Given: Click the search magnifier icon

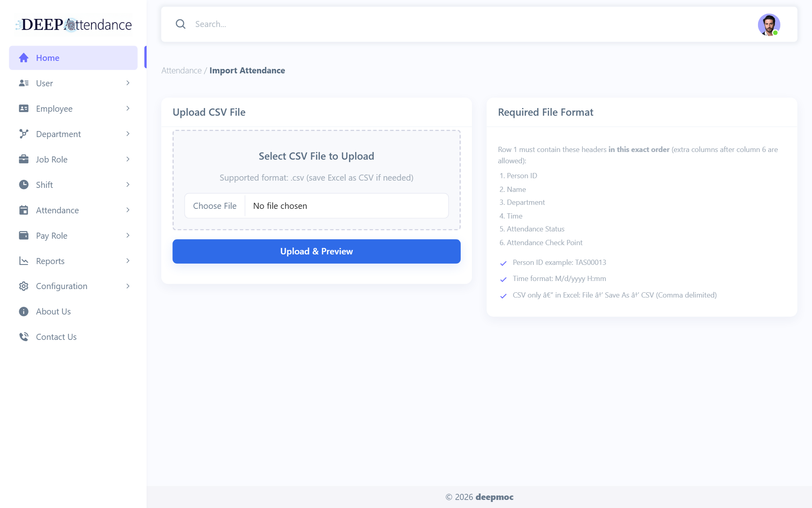Looking at the screenshot, I should click(180, 24).
